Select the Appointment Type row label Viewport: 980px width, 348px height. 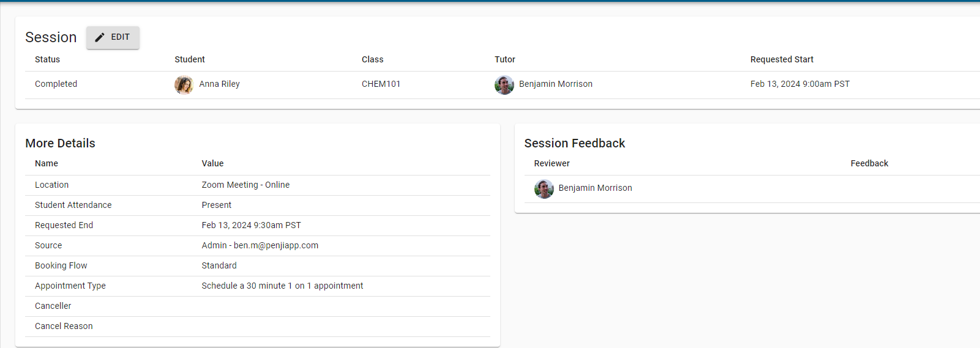pos(70,286)
